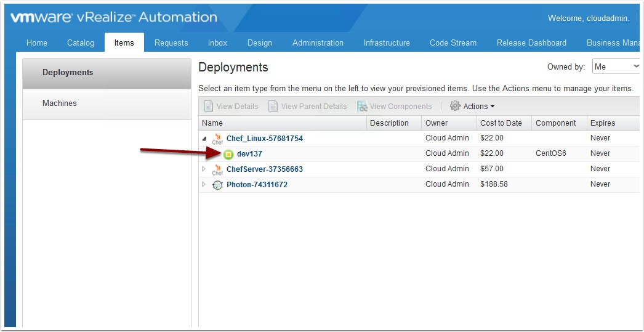The height and width of the screenshot is (332, 644).
Task: Click the Actions gear icon
Action: coord(455,106)
